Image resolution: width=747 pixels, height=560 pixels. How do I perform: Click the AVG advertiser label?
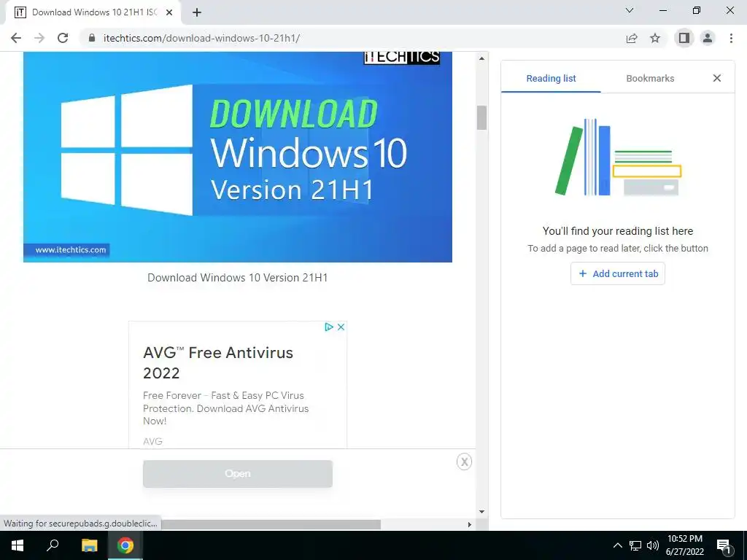click(x=152, y=441)
